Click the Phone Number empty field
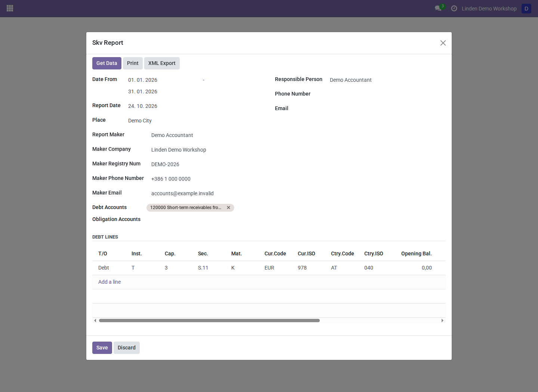538x392 pixels. pos(387,94)
